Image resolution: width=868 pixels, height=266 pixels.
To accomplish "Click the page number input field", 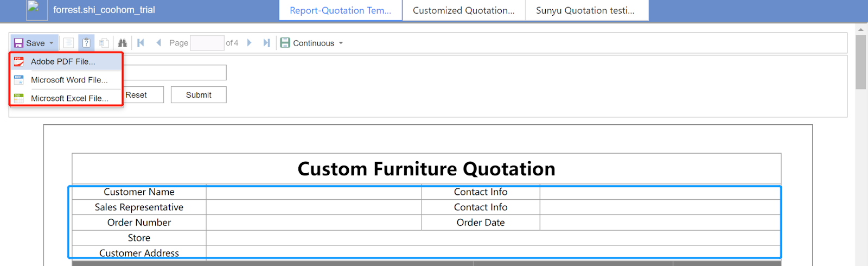I will coord(207,43).
